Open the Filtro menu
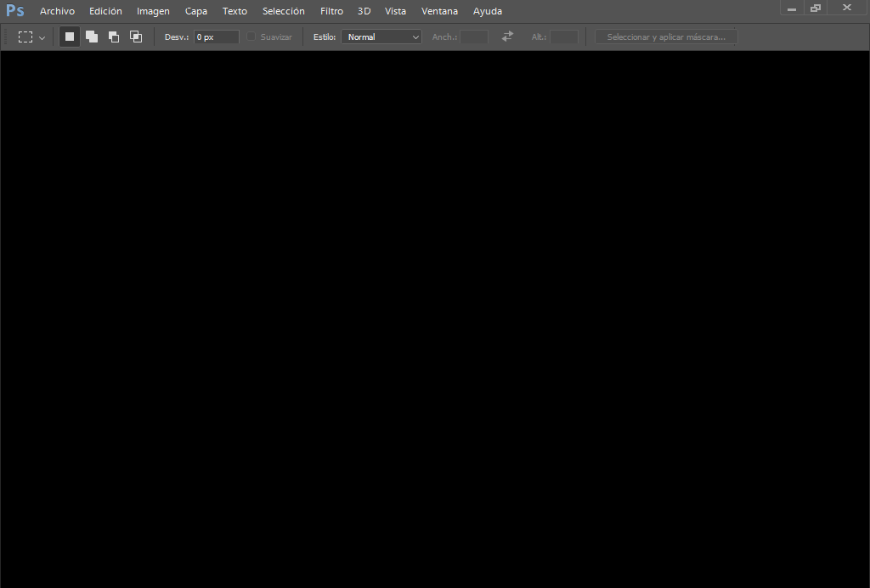 point(331,11)
